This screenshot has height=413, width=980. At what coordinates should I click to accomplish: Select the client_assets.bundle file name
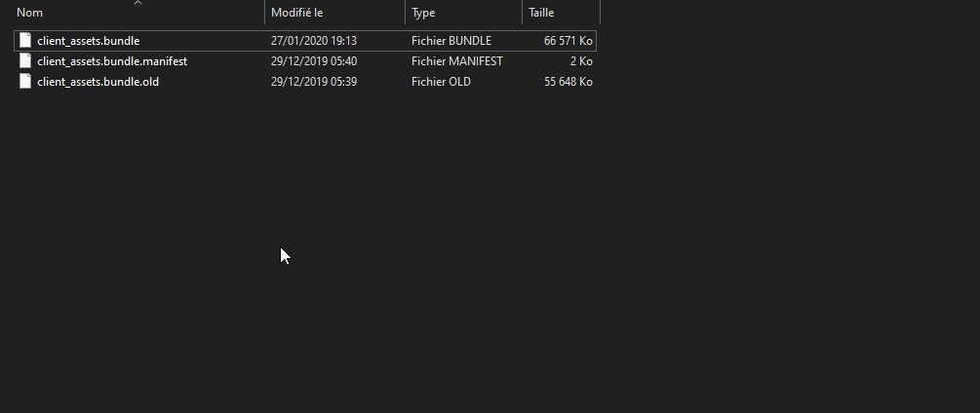(89, 41)
